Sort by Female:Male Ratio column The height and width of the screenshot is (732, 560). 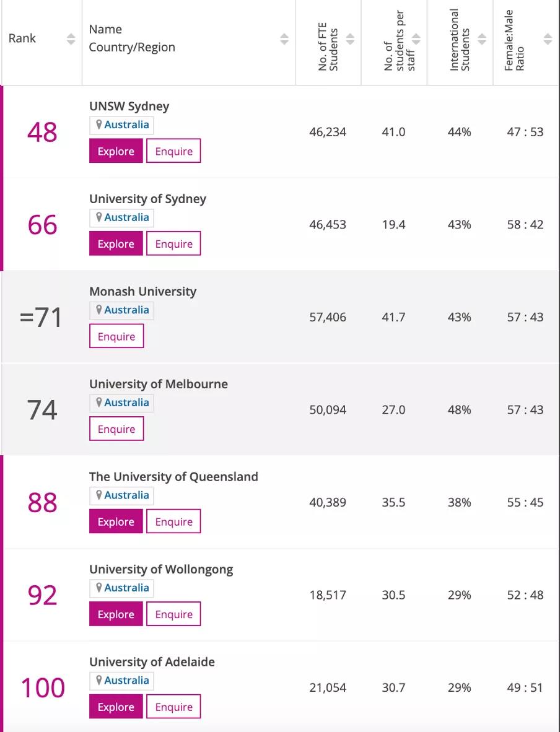547,40
